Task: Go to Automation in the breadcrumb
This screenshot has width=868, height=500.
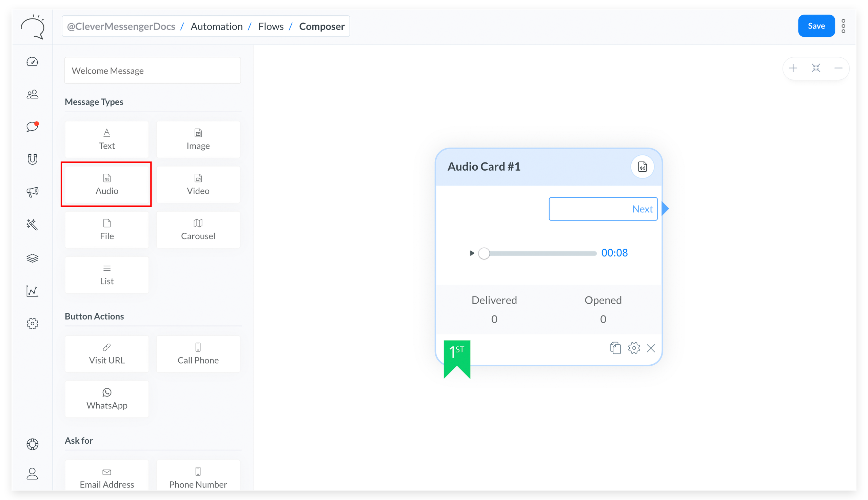Action: pyautogui.click(x=217, y=26)
